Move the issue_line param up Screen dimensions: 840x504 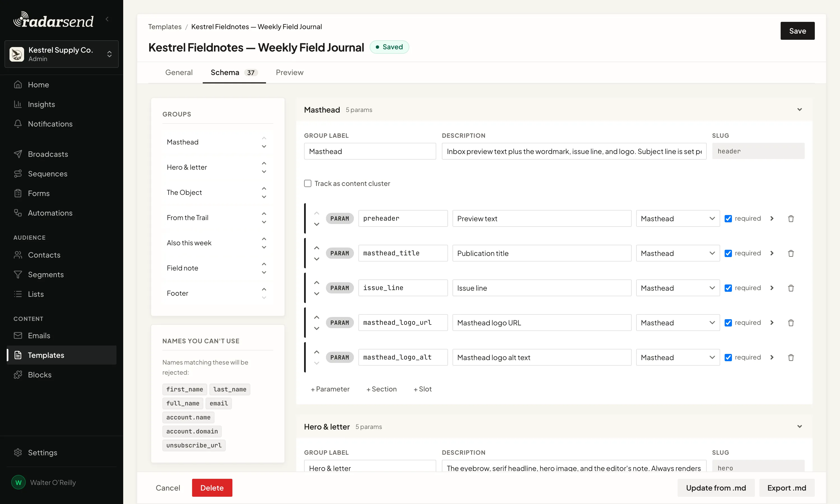[x=316, y=283]
